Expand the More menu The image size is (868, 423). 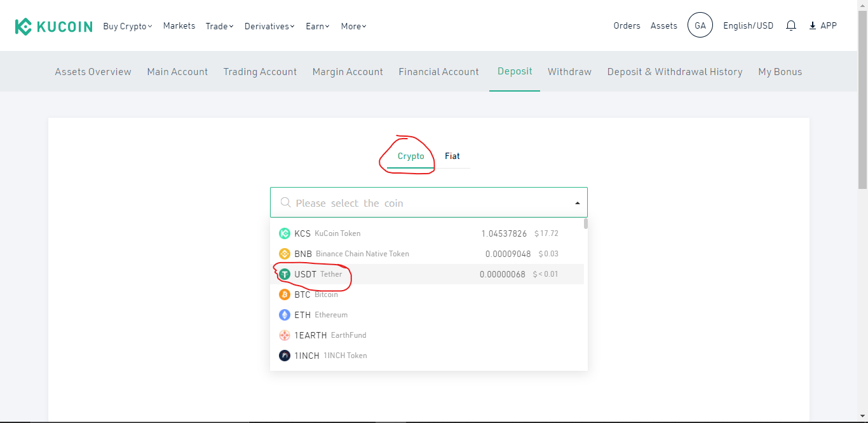354,26
